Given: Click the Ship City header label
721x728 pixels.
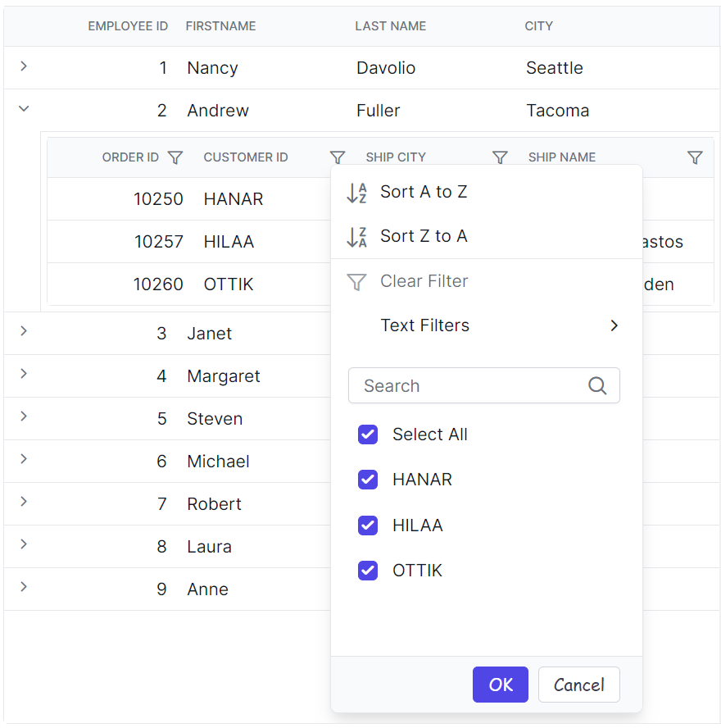Looking at the screenshot, I should [396, 157].
